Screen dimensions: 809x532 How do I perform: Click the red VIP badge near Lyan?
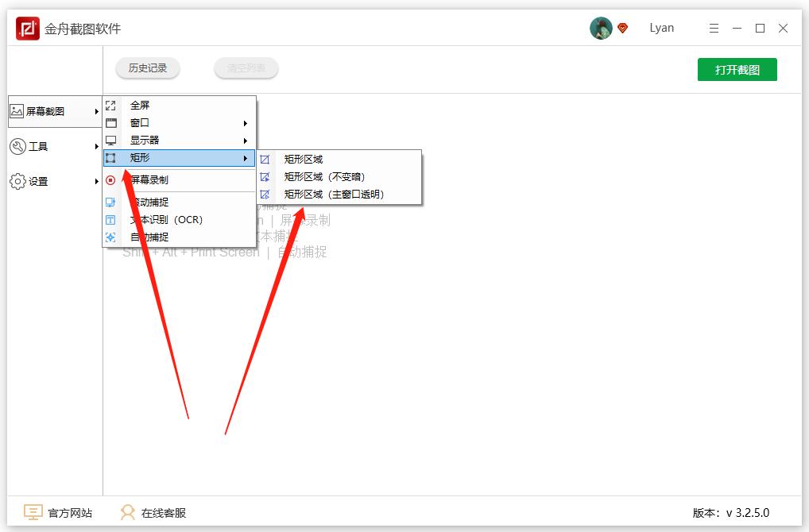coord(623,27)
